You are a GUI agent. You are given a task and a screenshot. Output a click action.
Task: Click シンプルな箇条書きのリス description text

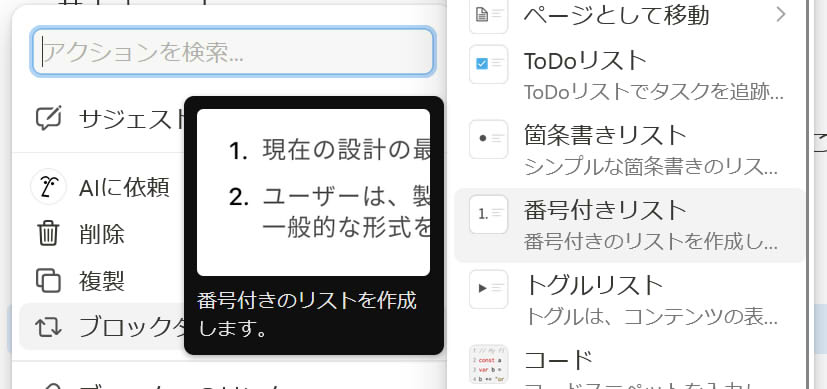650,167
